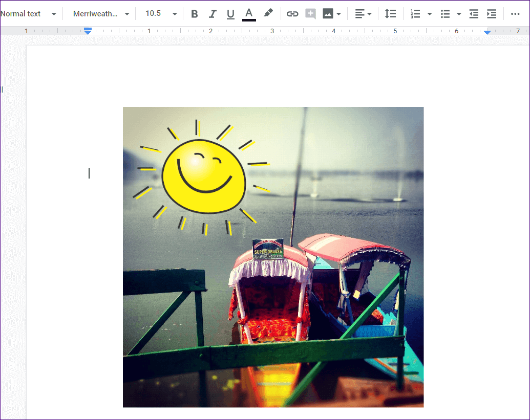Apply numbered list formatting
The height and width of the screenshot is (420, 530).
coord(415,14)
